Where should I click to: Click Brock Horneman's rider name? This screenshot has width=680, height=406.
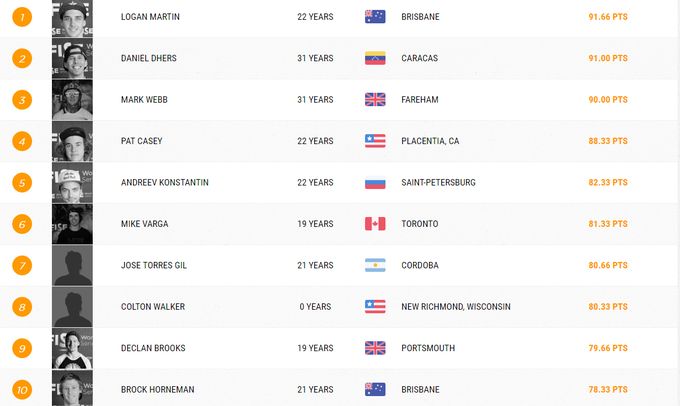(x=157, y=389)
